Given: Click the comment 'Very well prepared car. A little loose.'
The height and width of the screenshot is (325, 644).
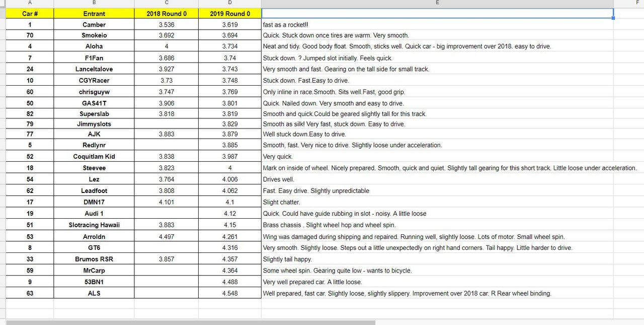Looking at the screenshot, I should click(312, 282).
